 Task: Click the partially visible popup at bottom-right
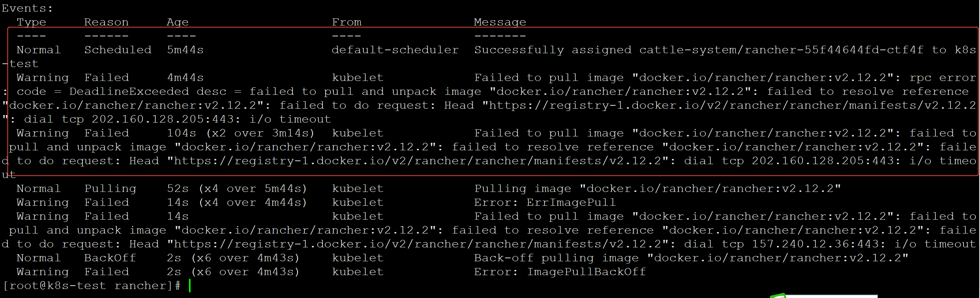coord(829,296)
